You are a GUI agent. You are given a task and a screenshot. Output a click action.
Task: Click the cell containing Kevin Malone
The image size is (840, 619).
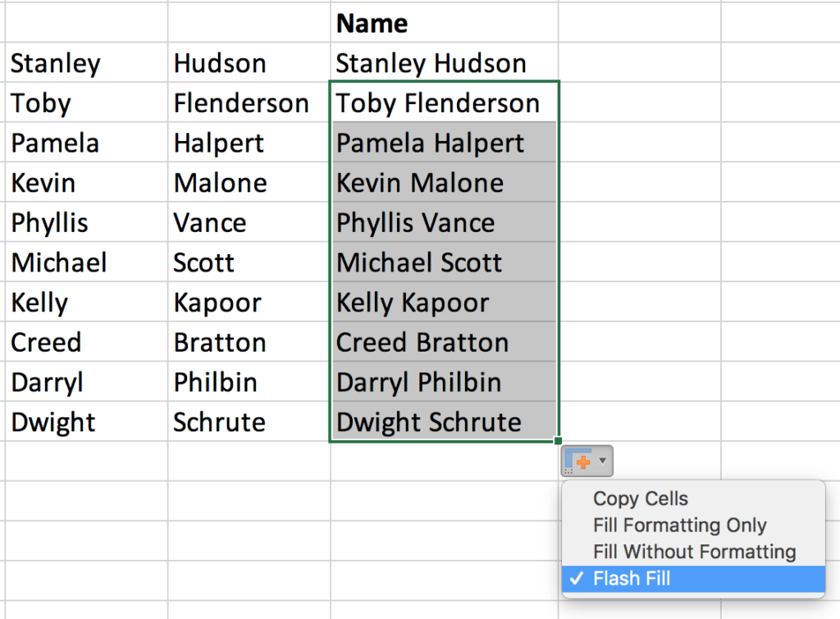[444, 182]
